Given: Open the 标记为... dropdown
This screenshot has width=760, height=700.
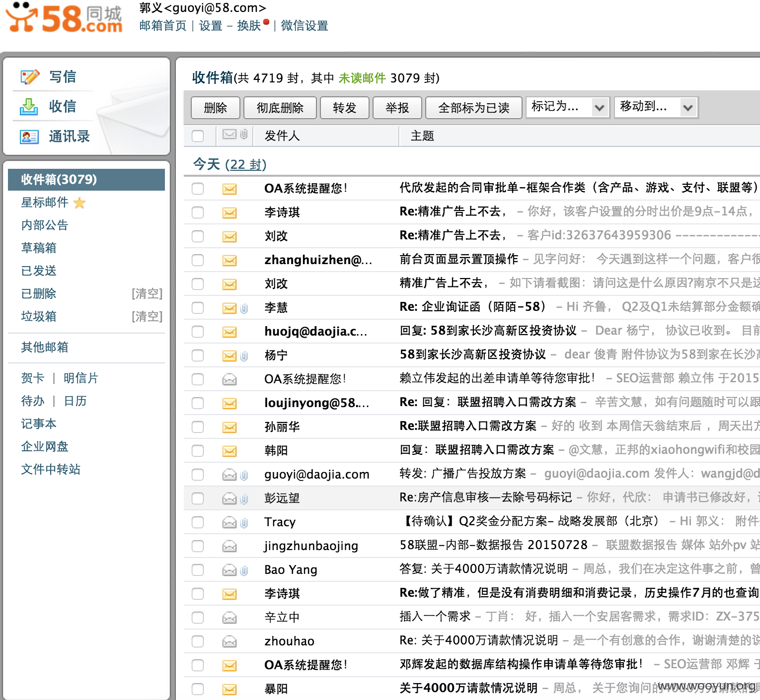Looking at the screenshot, I should click(567, 107).
